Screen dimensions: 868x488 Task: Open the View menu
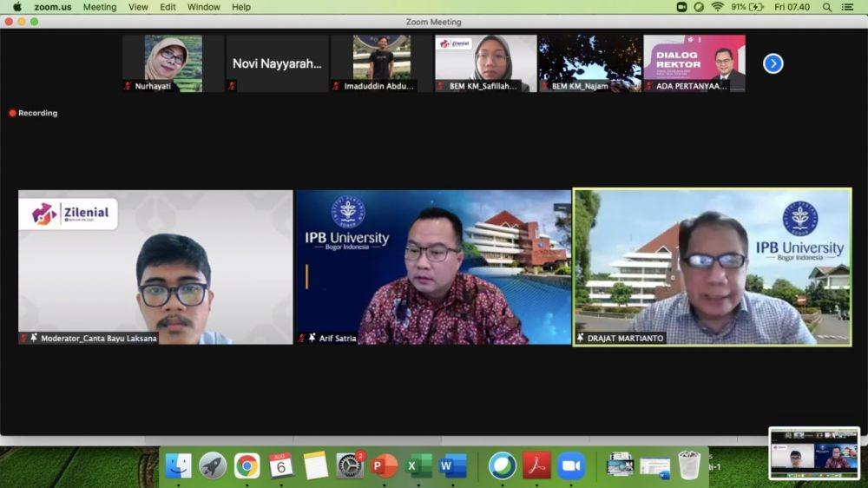pyautogui.click(x=138, y=7)
